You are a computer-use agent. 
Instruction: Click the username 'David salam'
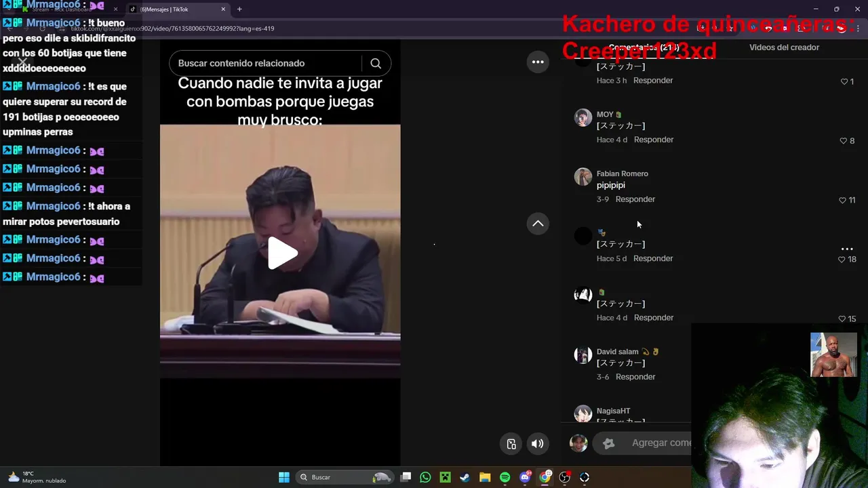tap(617, 352)
